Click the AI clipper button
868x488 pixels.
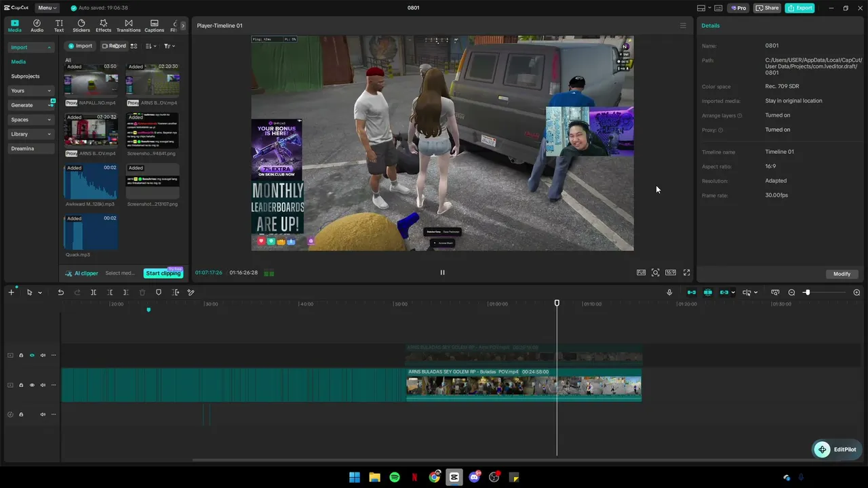tap(82, 273)
